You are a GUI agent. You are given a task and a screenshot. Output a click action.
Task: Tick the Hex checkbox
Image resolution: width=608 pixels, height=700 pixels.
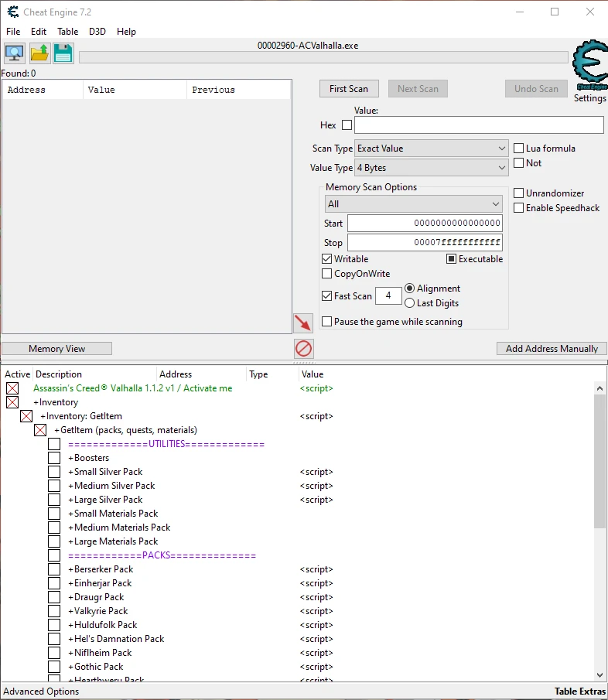coord(347,125)
